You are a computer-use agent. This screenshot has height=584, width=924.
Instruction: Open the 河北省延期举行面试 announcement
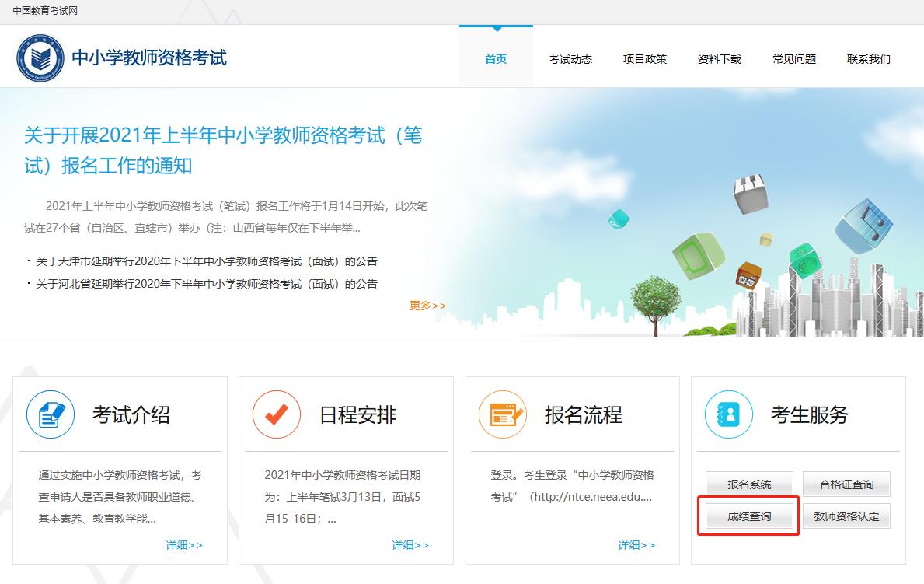[x=206, y=284]
